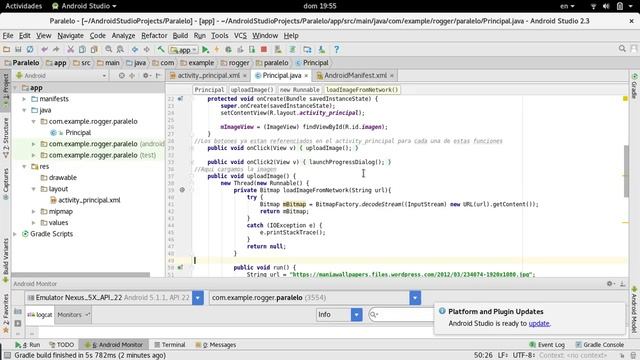Click the Open file toolbar icon
This screenshot has width=640, height=360.
pos(6,49)
